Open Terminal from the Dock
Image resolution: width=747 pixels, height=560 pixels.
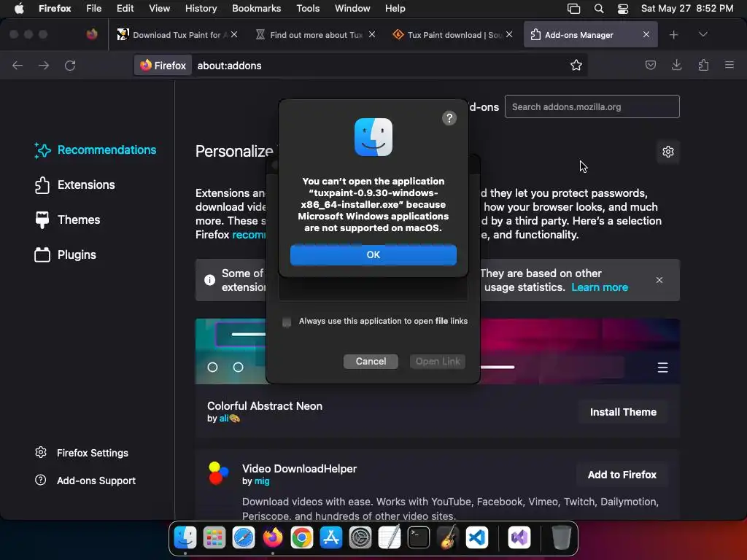pos(418,538)
